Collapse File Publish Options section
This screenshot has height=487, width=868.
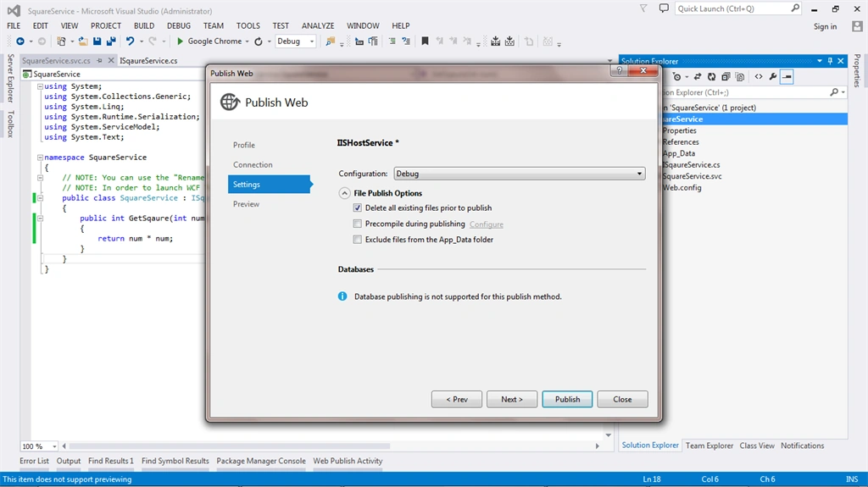point(344,193)
